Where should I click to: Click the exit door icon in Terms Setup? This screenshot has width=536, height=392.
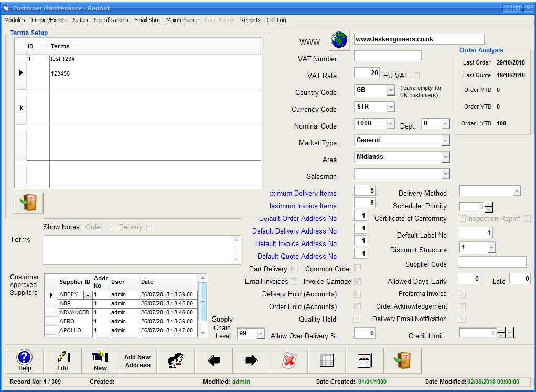[28, 203]
